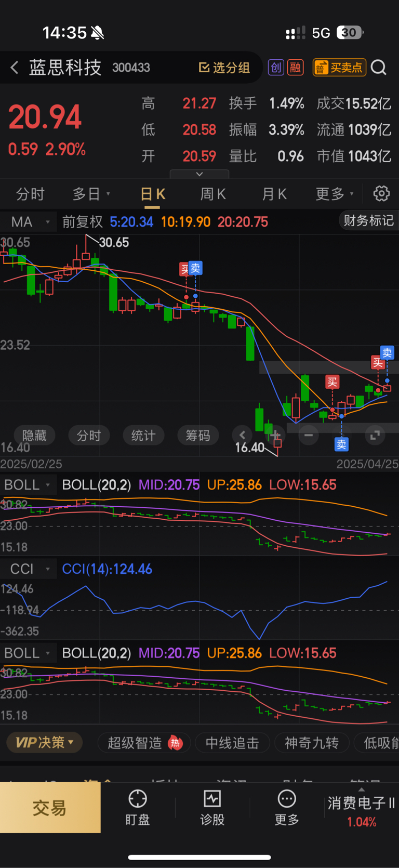The height and width of the screenshot is (868, 399).
Task: Switch to 月K tab
Action: (274, 194)
